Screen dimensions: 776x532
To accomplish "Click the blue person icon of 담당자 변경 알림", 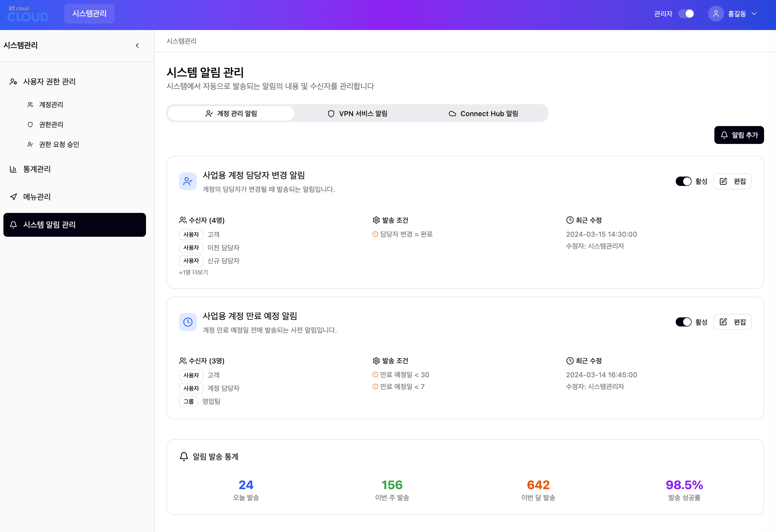I will click(188, 181).
